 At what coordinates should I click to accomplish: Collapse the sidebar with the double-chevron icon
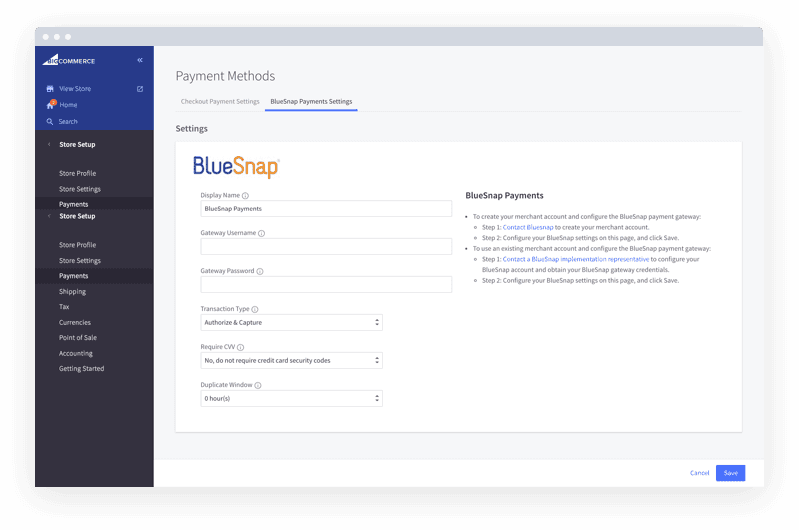click(140, 61)
